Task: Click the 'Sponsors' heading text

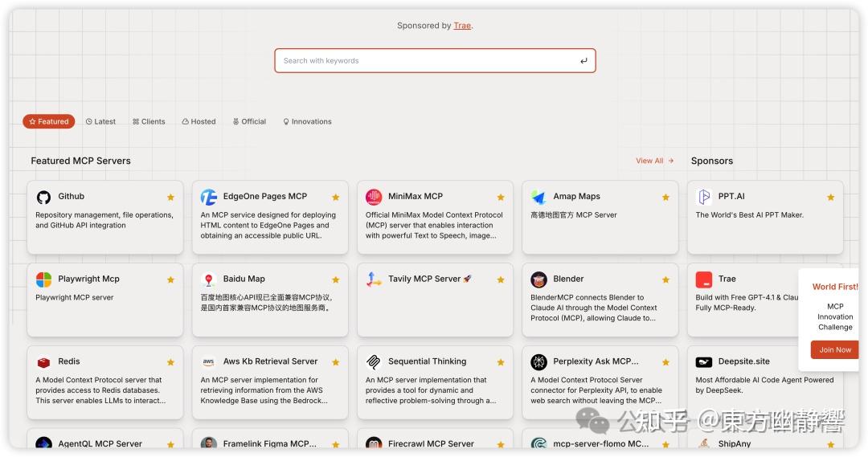Action: point(712,161)
